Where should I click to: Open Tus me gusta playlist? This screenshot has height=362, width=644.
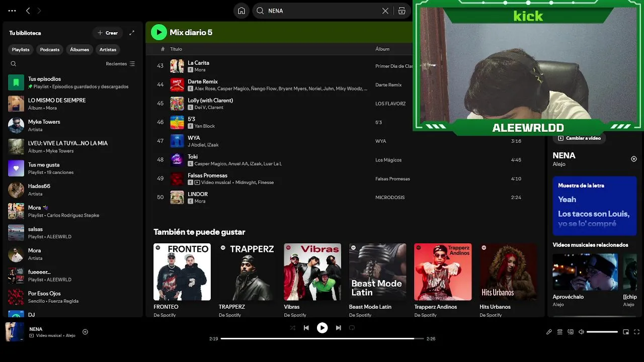(73, 168)
